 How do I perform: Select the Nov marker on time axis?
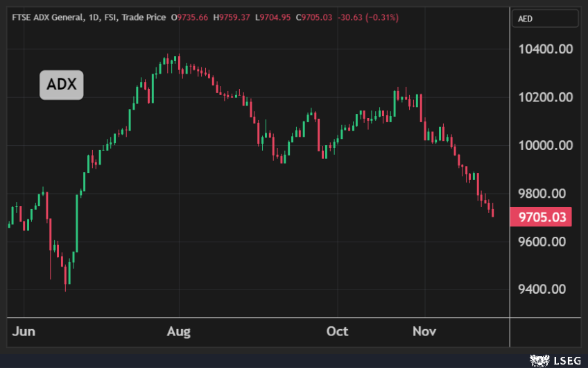click(424, 331)
